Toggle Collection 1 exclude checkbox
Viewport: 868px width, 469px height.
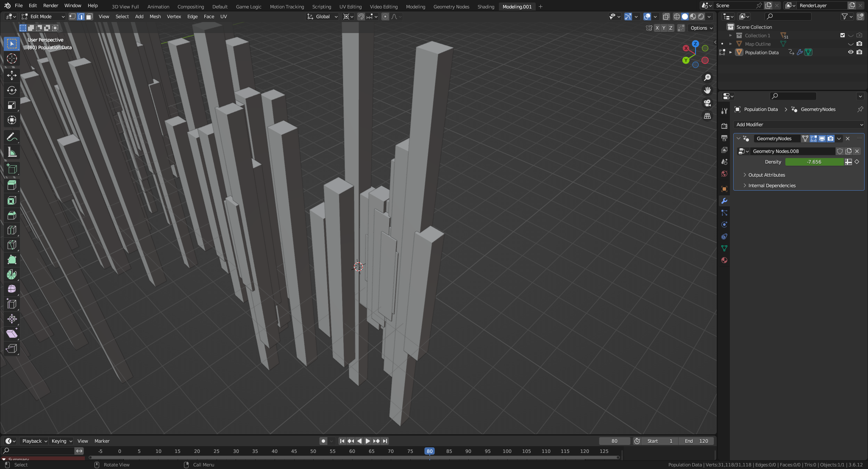pos(843,35)
